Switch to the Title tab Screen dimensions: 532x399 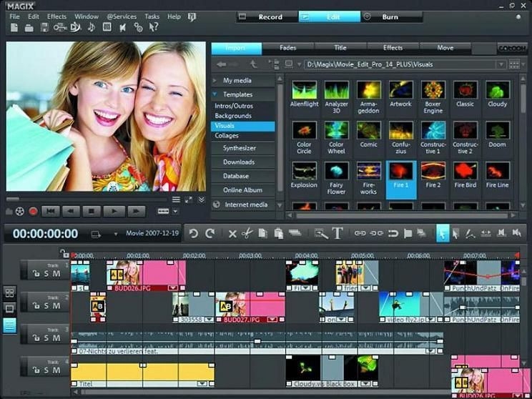click(340, 48)
